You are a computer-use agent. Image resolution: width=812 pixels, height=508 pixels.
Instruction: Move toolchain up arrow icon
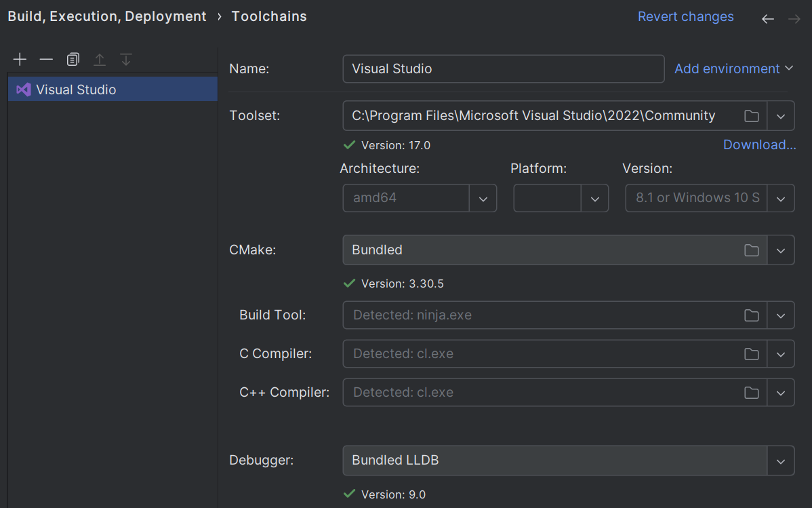click(x=100, y=60)
